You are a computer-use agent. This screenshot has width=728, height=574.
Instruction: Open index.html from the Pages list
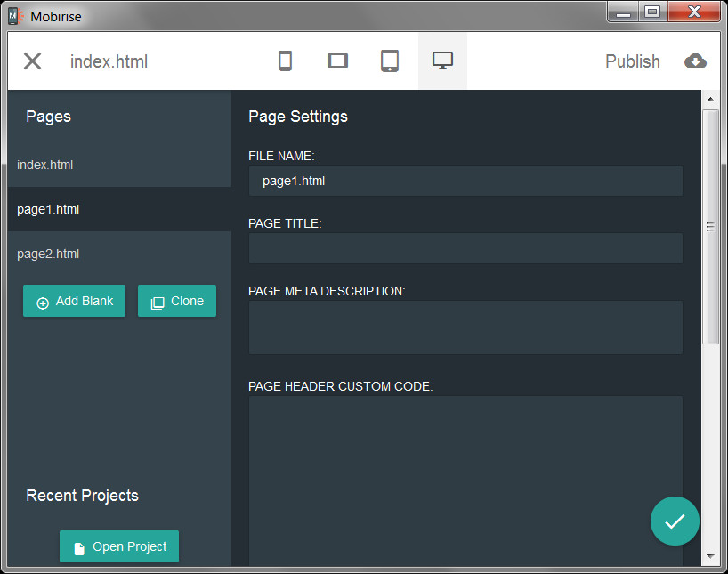(x=45, y=165)
